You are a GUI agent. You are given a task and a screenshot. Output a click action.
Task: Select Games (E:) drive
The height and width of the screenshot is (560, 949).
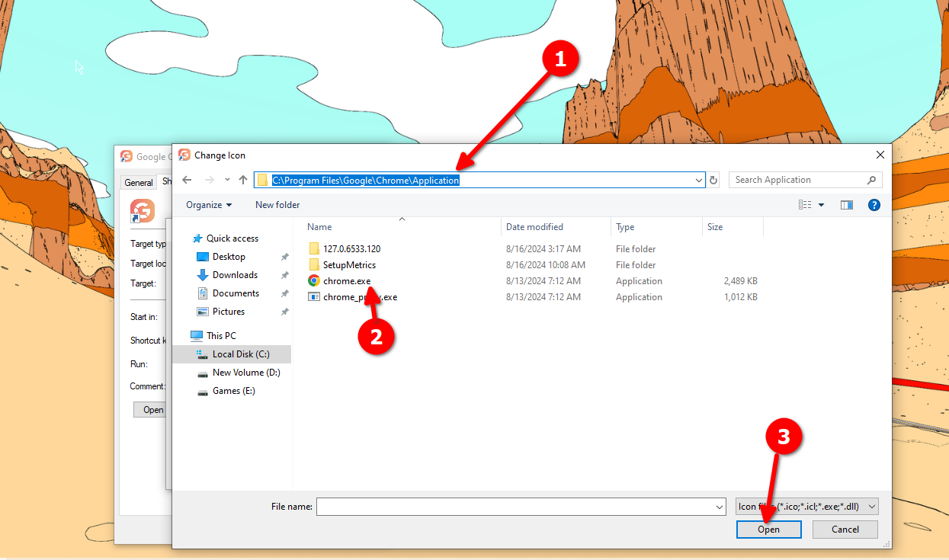coord(233,391)
